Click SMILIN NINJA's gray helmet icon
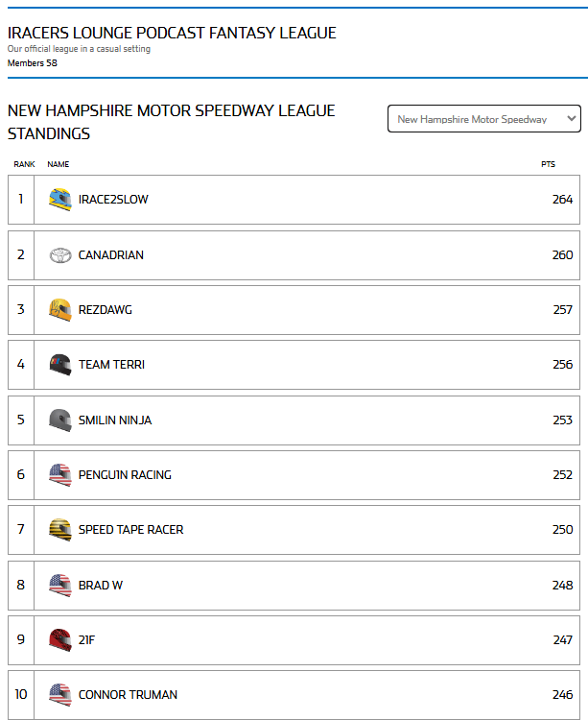The height and width of the screenshot is (720, 588). pos(60,420)
